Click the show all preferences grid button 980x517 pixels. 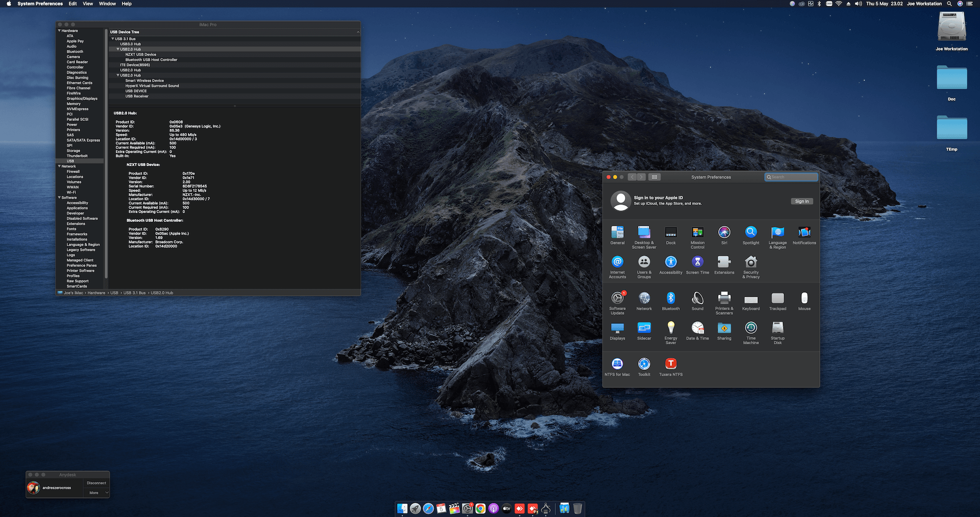654,177
